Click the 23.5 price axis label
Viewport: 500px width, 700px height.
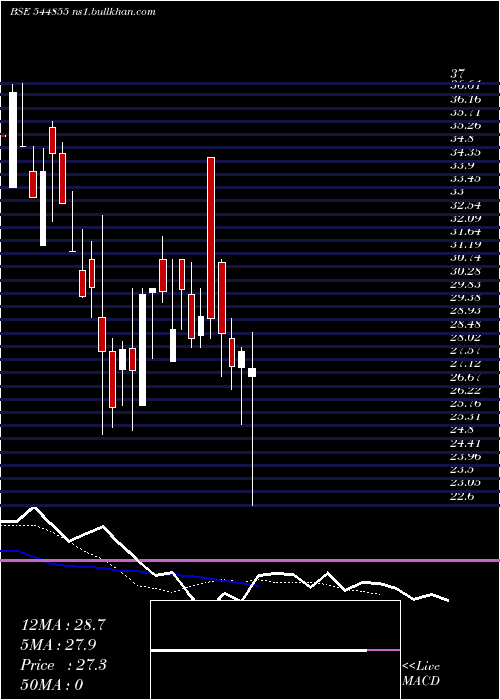pyautogui.click(x=462, y=469)
